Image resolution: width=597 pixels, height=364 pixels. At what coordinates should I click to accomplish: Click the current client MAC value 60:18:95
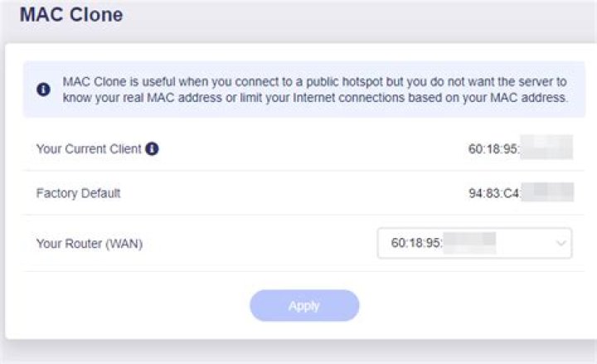493,148
